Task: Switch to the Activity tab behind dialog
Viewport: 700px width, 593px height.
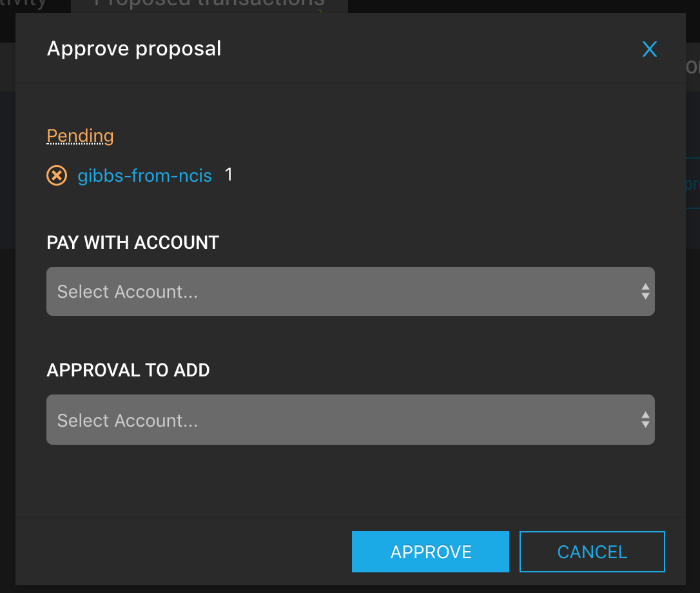Action: click(23, 5)
